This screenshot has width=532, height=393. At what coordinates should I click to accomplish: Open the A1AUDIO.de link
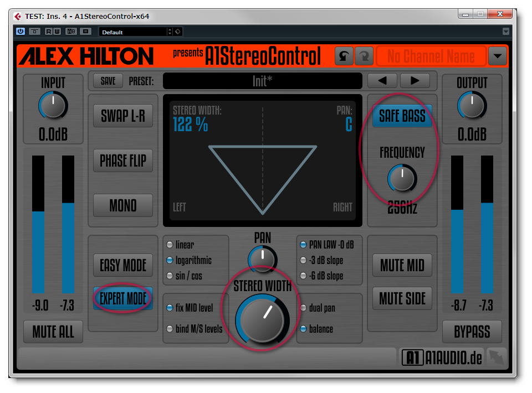click(442, 358)
